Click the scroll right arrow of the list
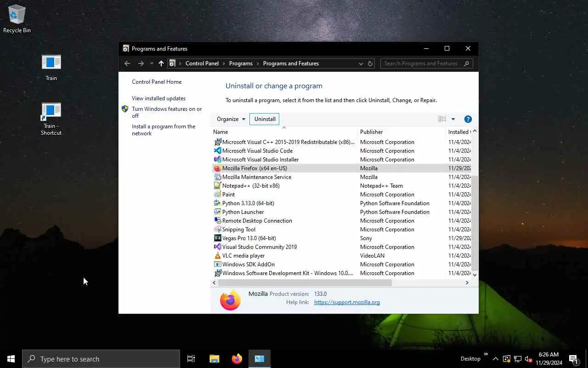 pyautogui.click(x=467, y=282)
